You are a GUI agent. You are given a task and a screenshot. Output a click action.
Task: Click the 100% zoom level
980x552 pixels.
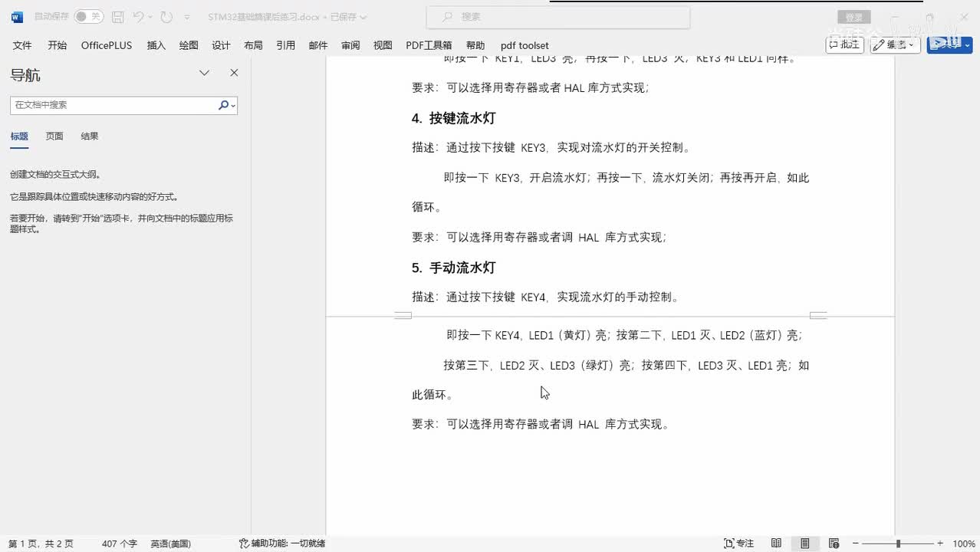click(x=964, y=544)
